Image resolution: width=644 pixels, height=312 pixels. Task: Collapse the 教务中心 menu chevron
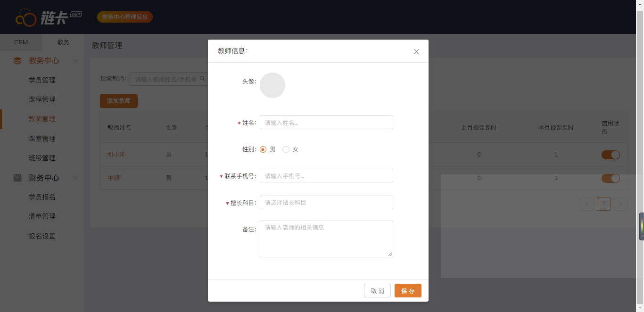point(75,61)
